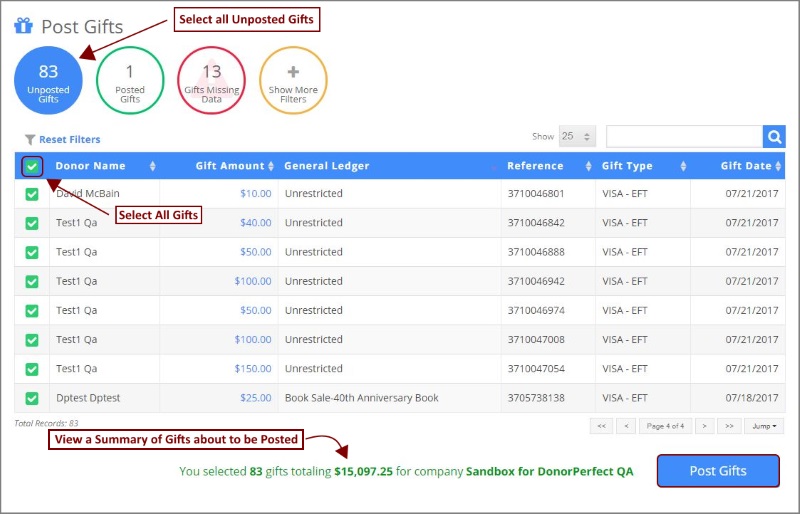Uncheck the $150.00 Test1 Qa gift row
This screenshot has height=514, width=800.
click(x=32, y=369)
